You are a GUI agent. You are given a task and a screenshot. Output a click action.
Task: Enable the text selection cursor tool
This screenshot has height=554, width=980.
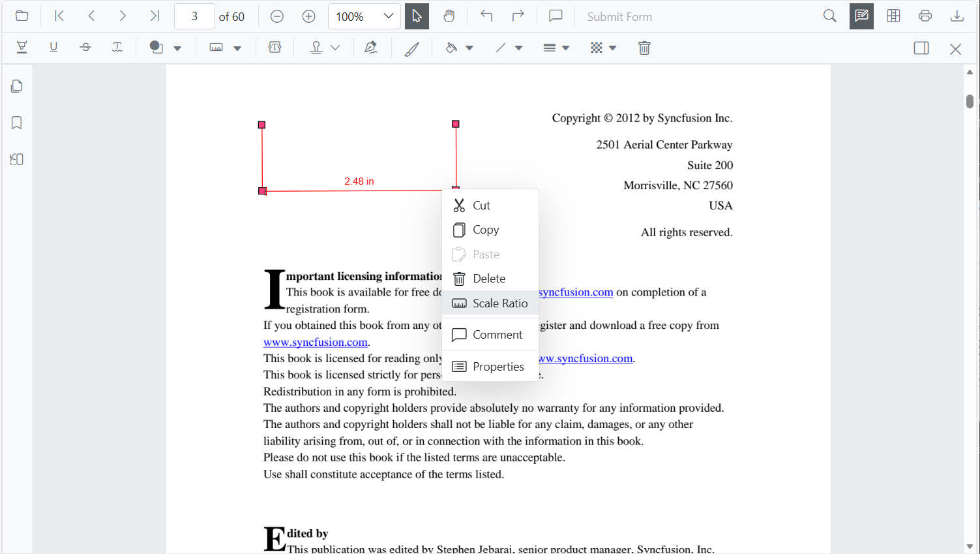point(417,16)
